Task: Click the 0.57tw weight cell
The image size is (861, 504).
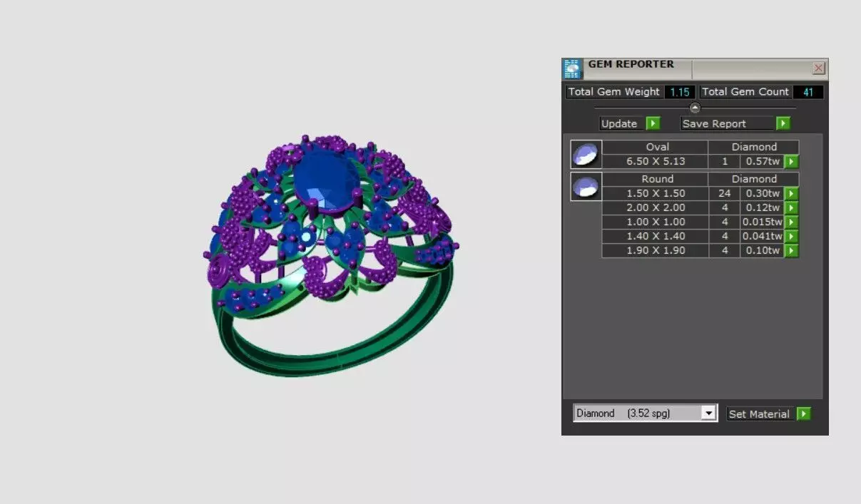Action: 763,162
